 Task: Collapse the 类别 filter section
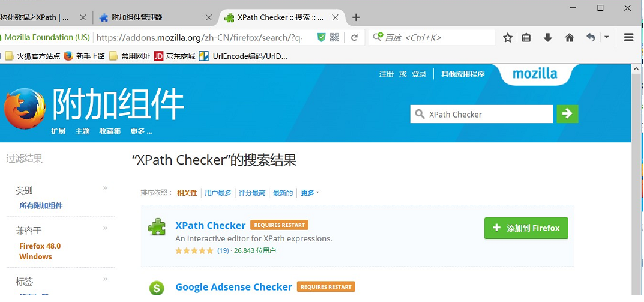click(106, 189)
